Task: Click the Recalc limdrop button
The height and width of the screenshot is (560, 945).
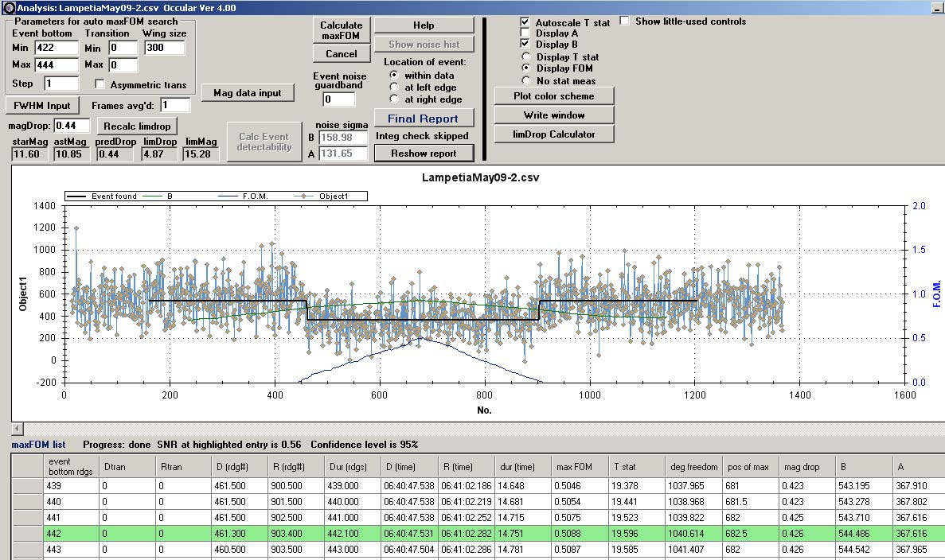Action: [x=137, y=126]
